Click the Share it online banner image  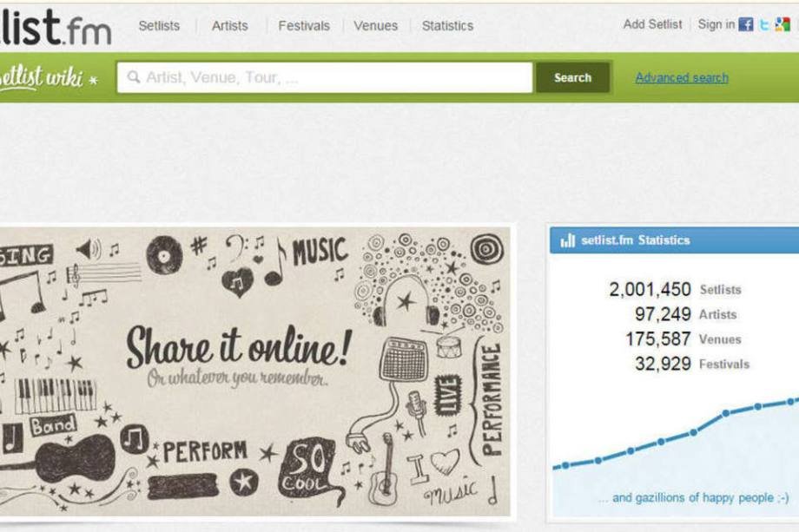coord(254,371)
